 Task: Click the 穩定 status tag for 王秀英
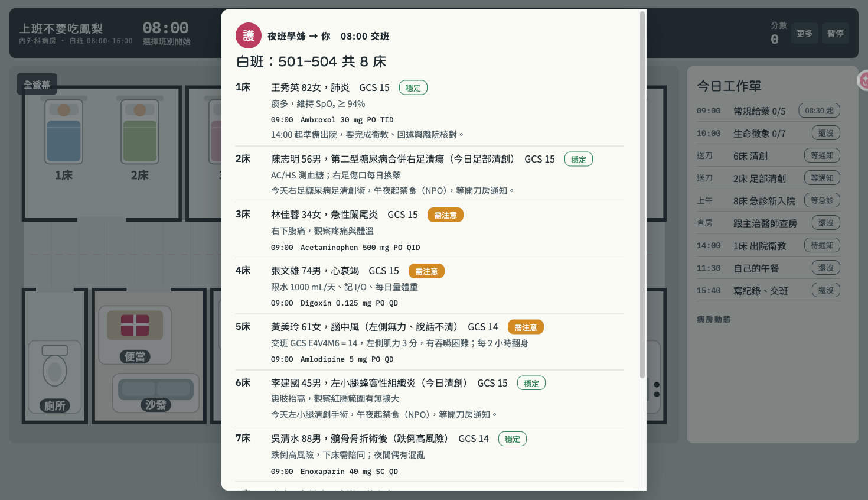(413, 88)
